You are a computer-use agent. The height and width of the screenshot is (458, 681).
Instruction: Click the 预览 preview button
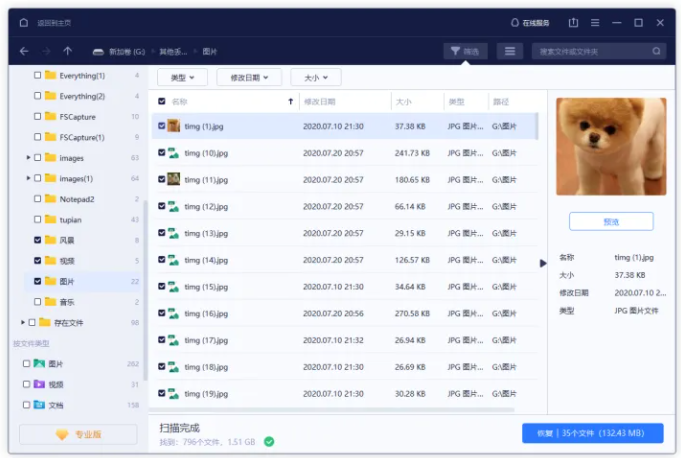(x=611, y=222)
